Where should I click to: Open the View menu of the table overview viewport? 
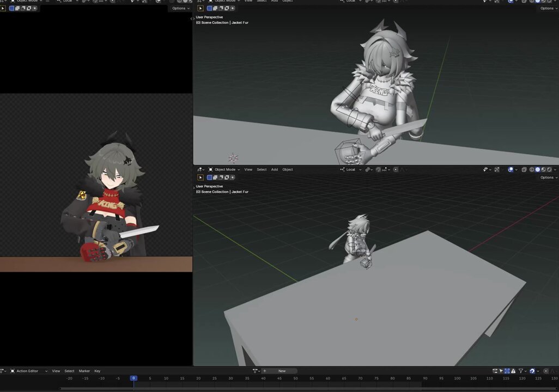[248, 170]
